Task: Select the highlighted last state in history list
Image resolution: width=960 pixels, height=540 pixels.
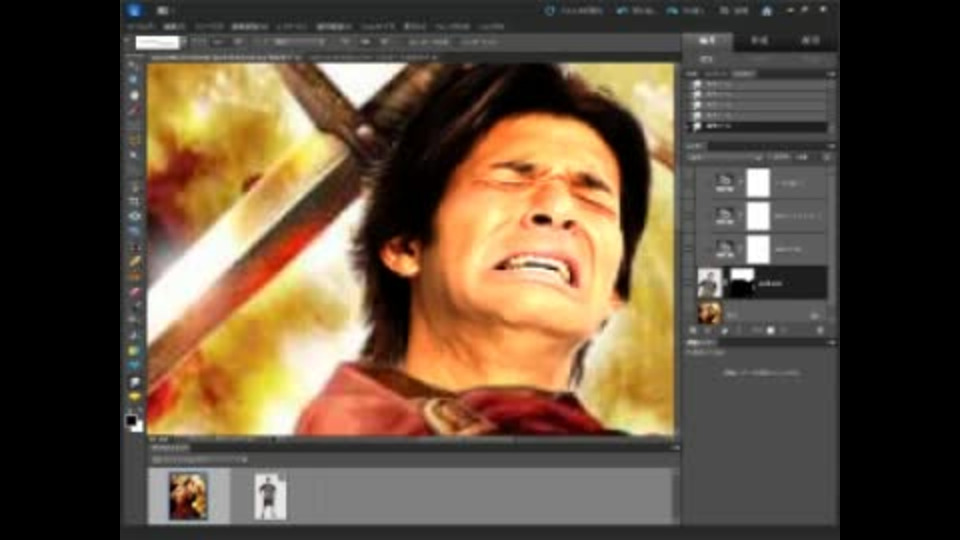Action: tap(759, 126)
